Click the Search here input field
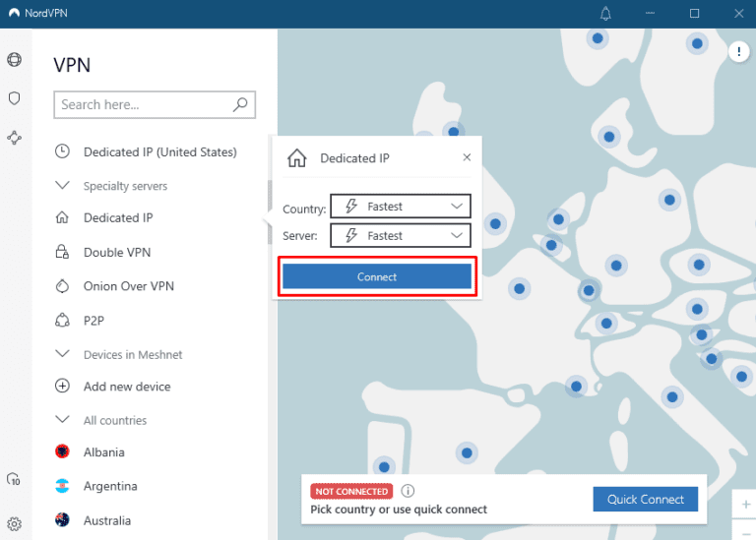 point(143,104)
